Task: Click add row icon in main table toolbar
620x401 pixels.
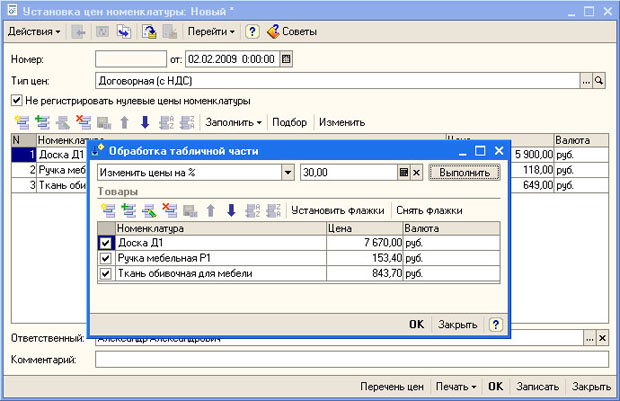Action: coord(22,123)
